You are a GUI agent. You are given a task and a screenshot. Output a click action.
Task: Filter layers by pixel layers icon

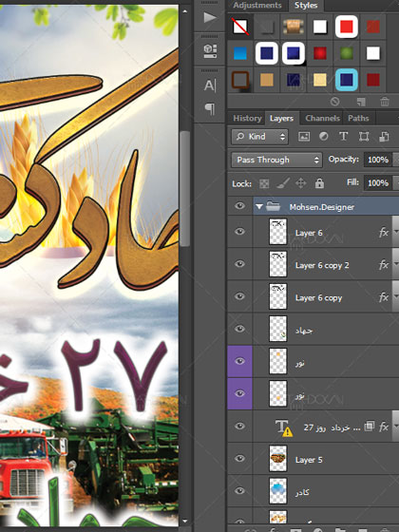pyautogui.click(x=304, y=137)
